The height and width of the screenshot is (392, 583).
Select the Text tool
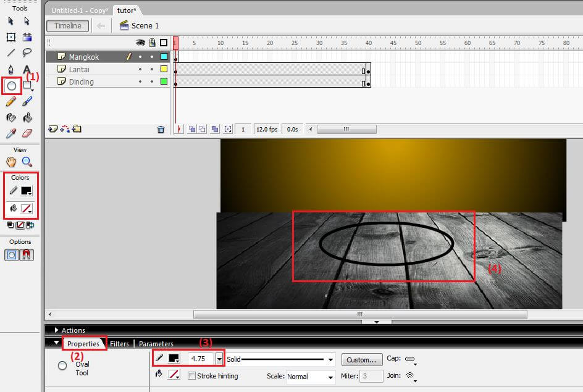(x=27, y=69)
